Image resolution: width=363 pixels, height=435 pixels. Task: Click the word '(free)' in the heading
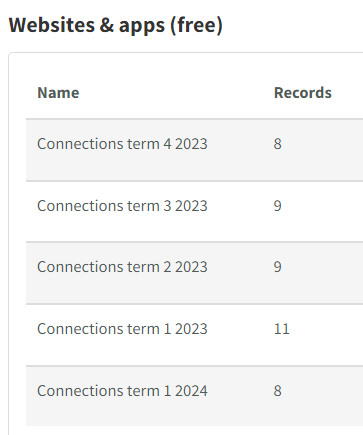coord(196,25)
